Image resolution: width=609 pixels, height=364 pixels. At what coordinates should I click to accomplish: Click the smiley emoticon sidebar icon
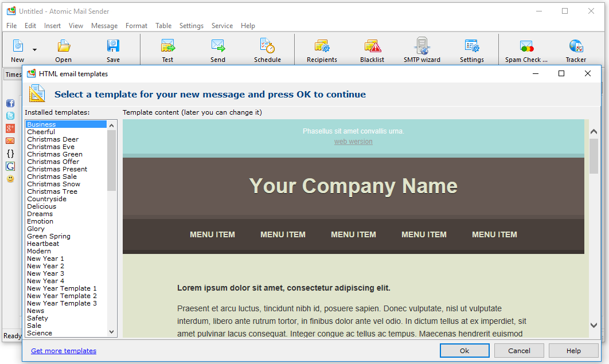click(10, 178)
